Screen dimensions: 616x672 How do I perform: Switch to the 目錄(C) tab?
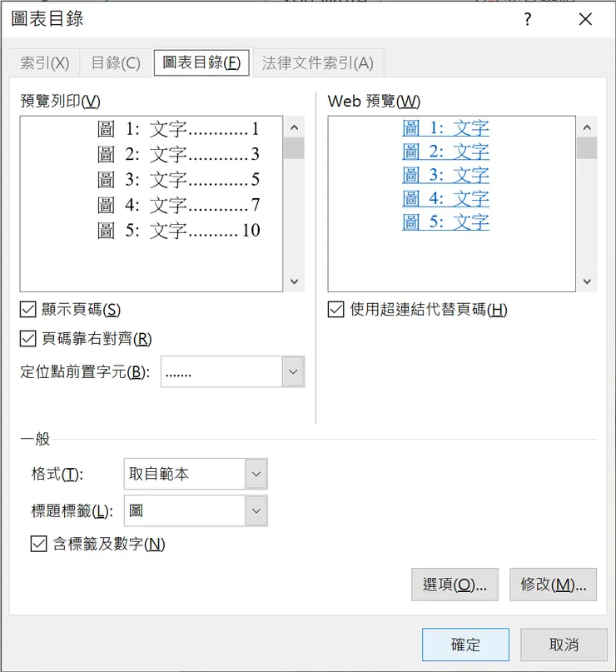click(x=115, y=62)
